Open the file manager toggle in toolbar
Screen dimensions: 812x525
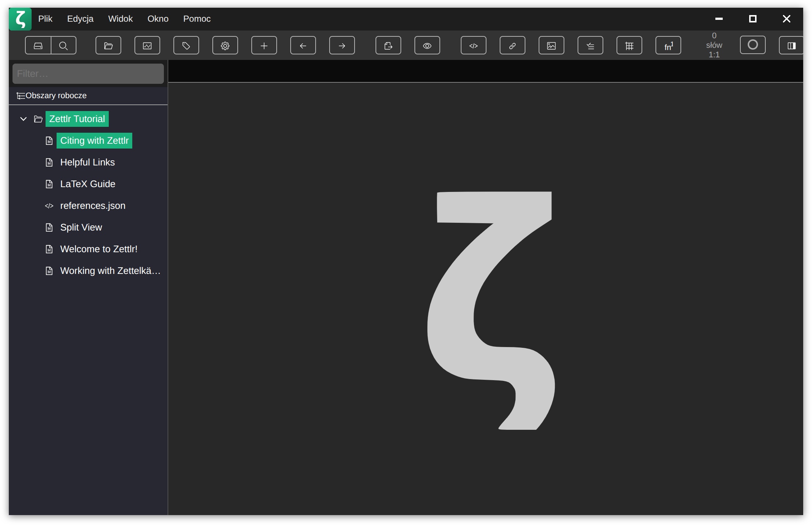click(38, 46)
